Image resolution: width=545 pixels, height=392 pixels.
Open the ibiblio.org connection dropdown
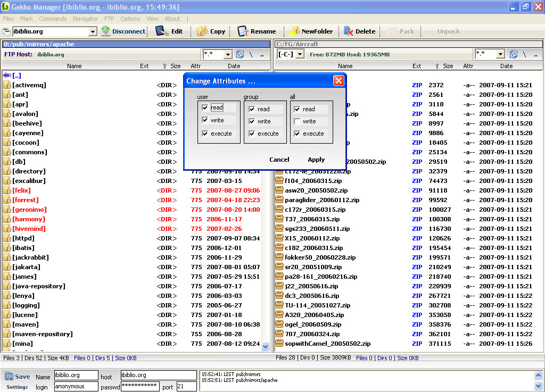click(93, 32)
